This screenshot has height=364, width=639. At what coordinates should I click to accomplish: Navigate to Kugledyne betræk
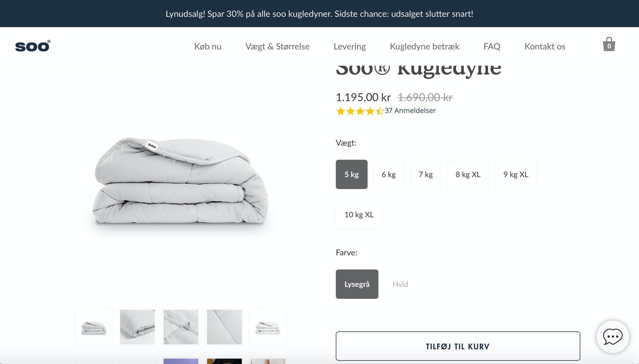pos(424,46)
